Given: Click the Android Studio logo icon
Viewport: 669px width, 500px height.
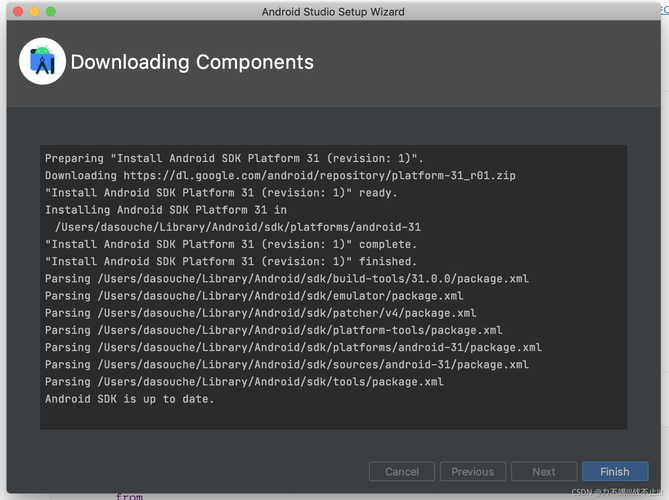Looking at the screenshot, I should tap(42, 61).
